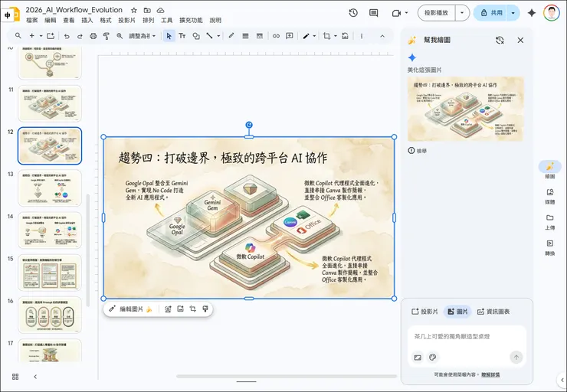This screenshot has height=392, width=567.
Task: Open the Google account avatar
Action: point(551,13)
